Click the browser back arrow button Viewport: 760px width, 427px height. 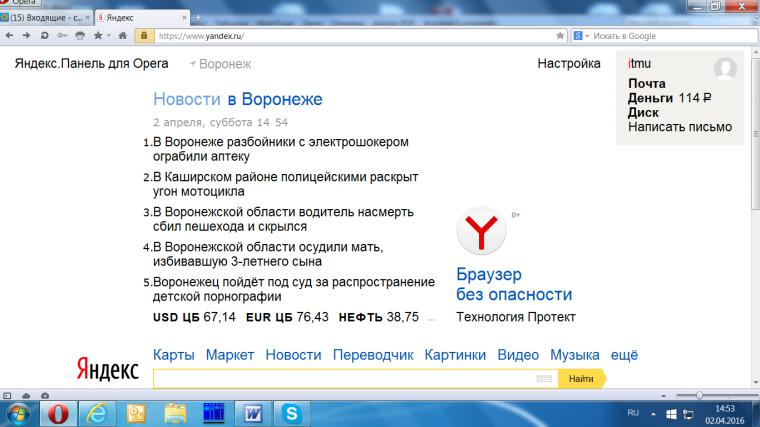click(9, 35)
